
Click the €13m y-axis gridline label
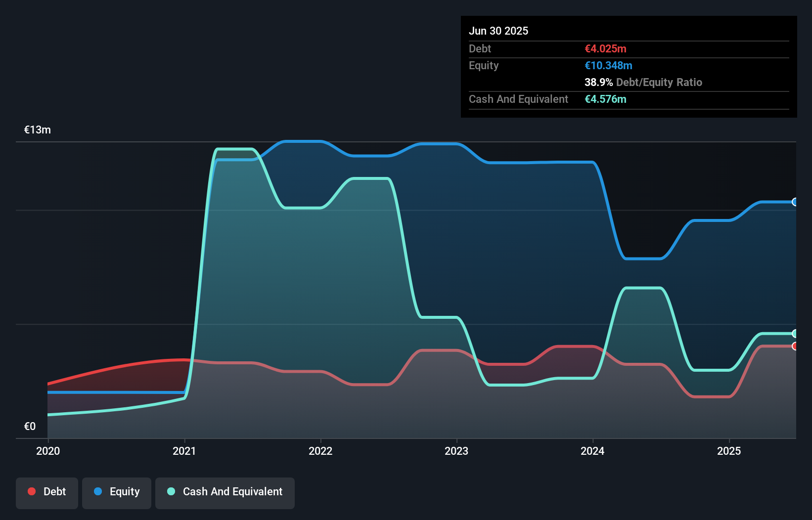(x=37, y=130)
